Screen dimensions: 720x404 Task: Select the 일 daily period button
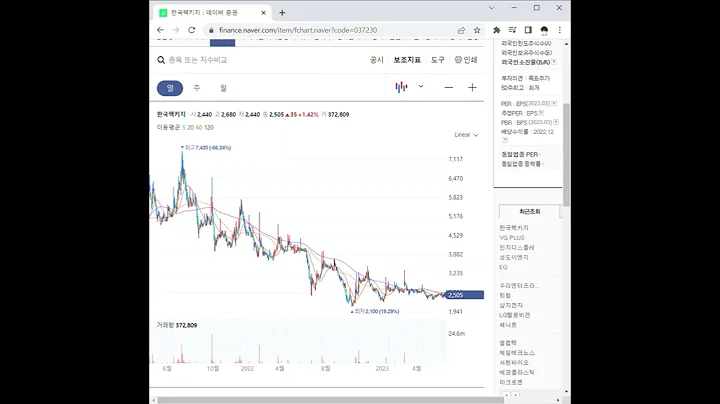170,88
